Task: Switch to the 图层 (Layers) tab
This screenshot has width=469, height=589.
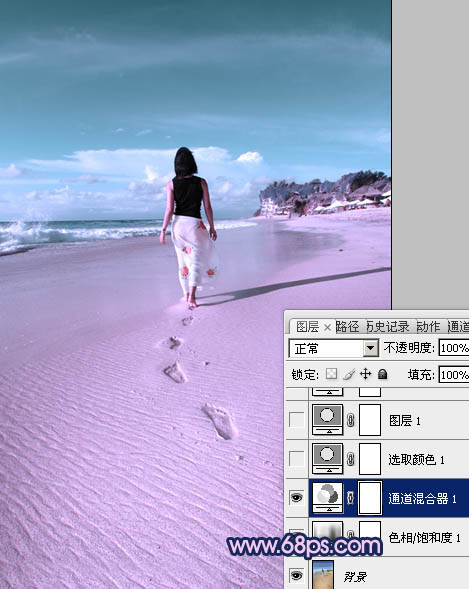Action: click(x=307, y=327)
